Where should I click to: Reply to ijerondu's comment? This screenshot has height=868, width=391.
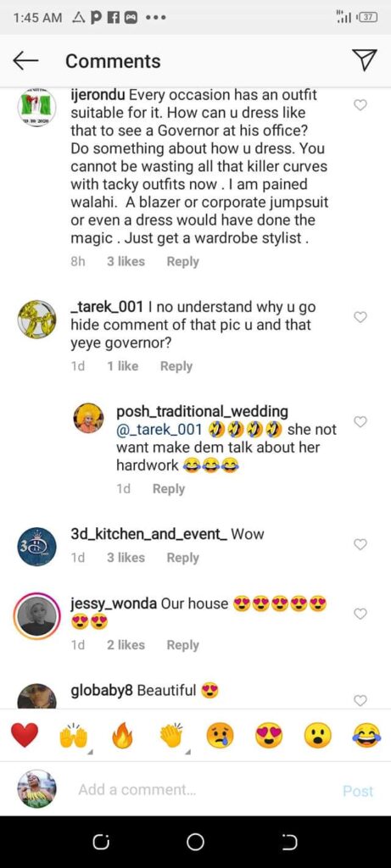click(x=182, y=261)
